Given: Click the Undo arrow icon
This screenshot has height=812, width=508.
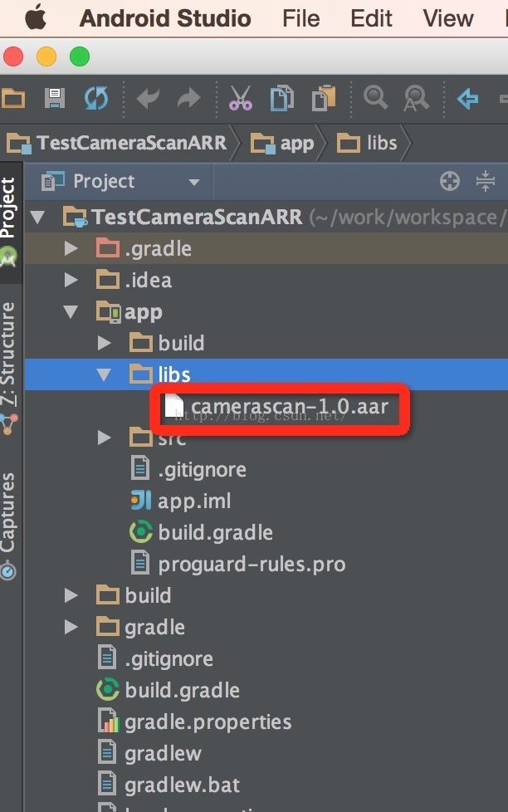Looking at the screenshot, I should [149, 99].
